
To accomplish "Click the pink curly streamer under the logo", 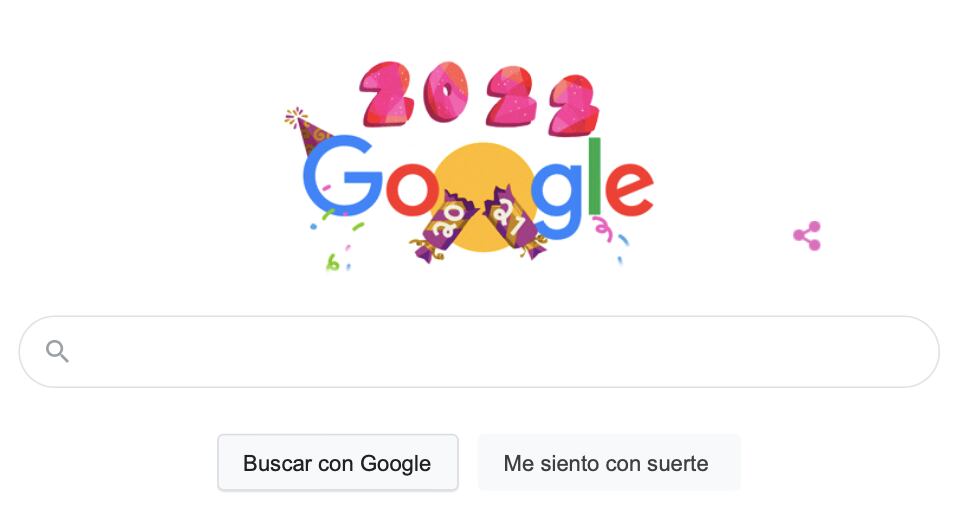I will tap(603, 229).
